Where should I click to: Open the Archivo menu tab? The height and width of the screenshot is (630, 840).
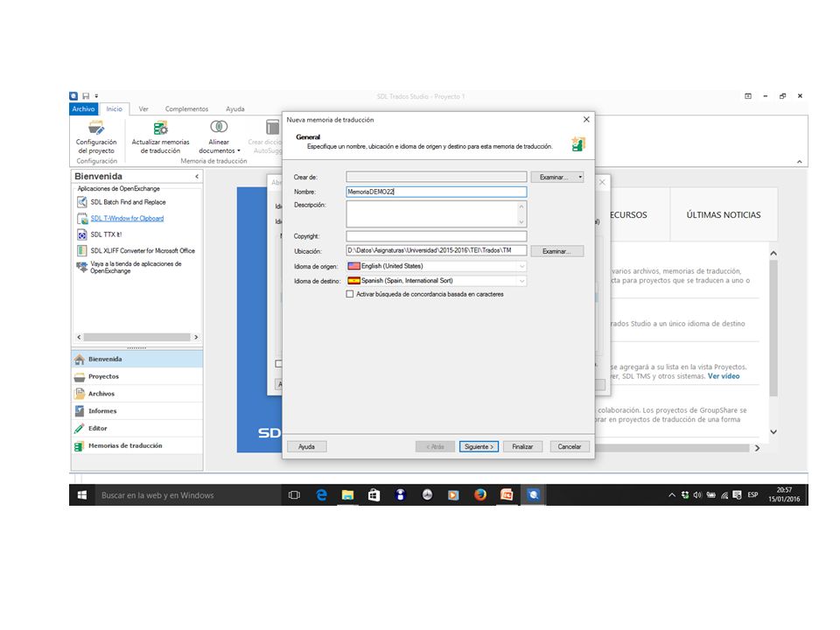(x=84, y=108)
